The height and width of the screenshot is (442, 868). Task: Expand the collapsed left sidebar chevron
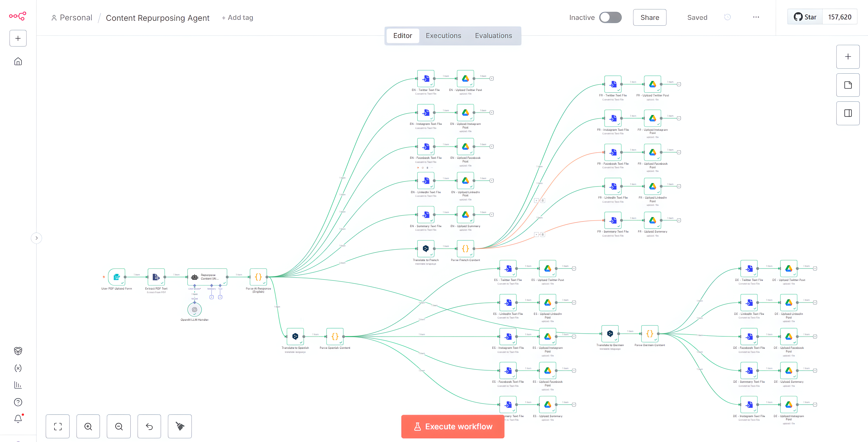36,238
